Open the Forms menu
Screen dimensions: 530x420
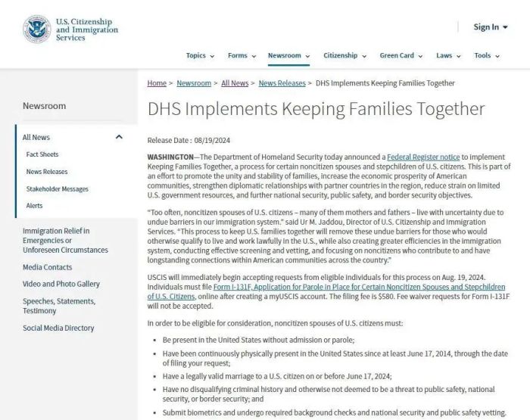pos(242,55)
